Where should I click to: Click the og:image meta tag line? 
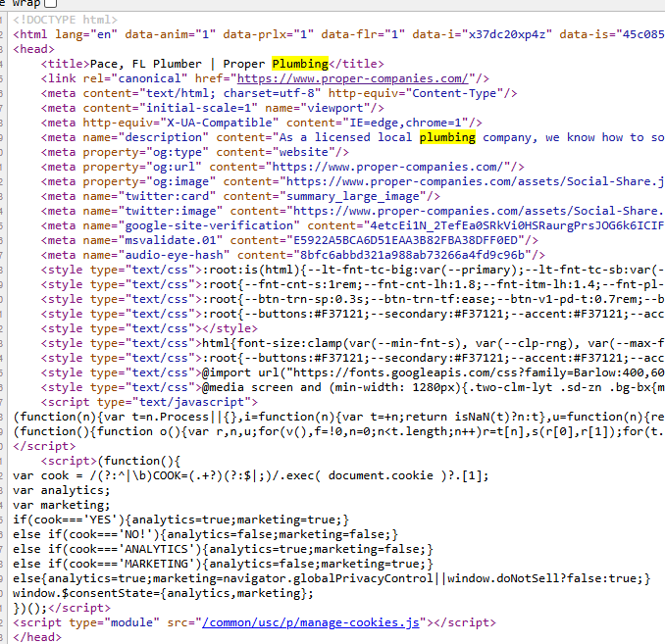353,181
